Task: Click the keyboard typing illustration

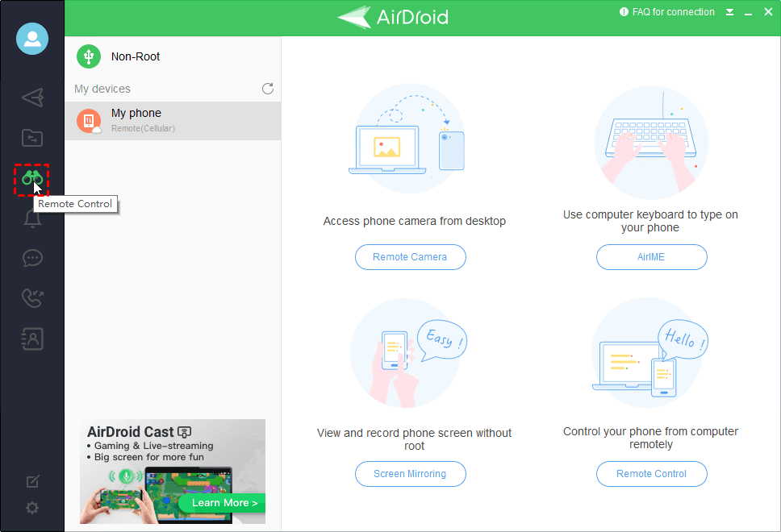Action: (x=651, y=143)
